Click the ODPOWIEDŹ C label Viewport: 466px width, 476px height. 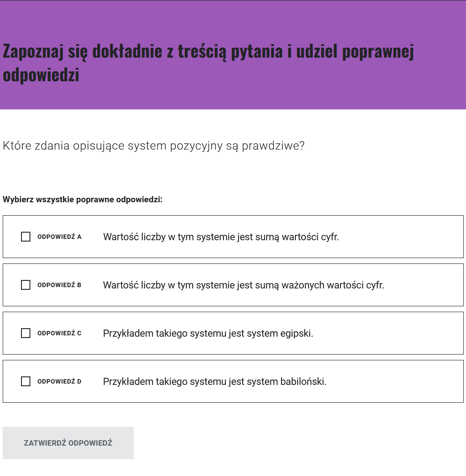click(x=59, y=333)
